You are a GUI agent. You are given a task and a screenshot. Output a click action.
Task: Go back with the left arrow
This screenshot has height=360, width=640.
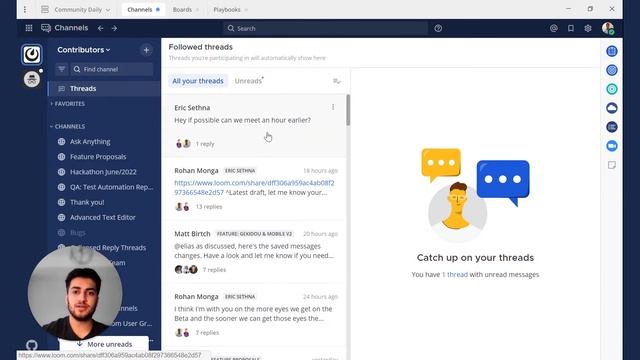(100, 28)
